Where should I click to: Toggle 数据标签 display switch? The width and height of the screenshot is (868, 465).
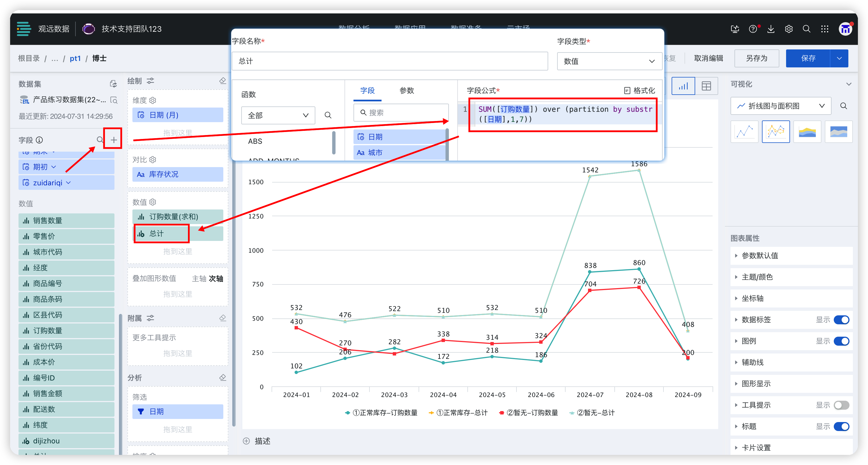[x=841, y=320]
